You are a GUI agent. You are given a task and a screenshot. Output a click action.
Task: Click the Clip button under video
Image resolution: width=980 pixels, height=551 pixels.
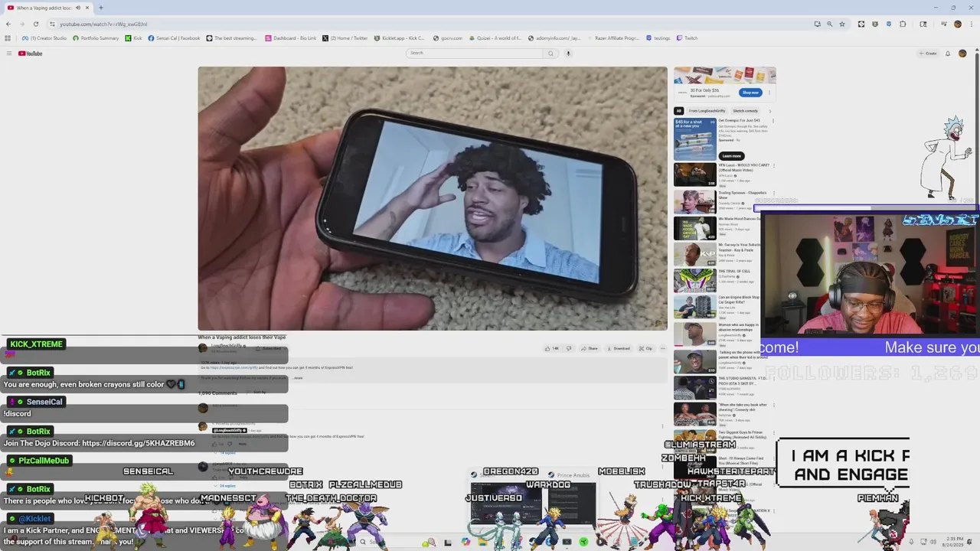click(645, 348)
